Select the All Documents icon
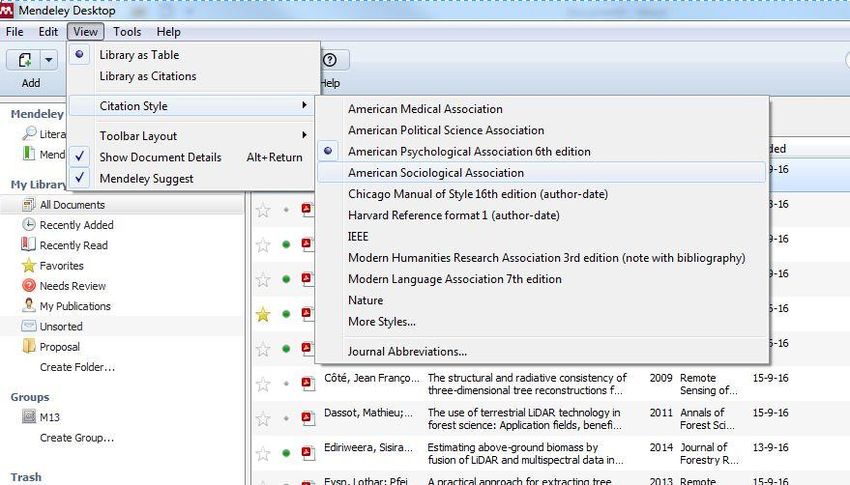 click(29, 204)
